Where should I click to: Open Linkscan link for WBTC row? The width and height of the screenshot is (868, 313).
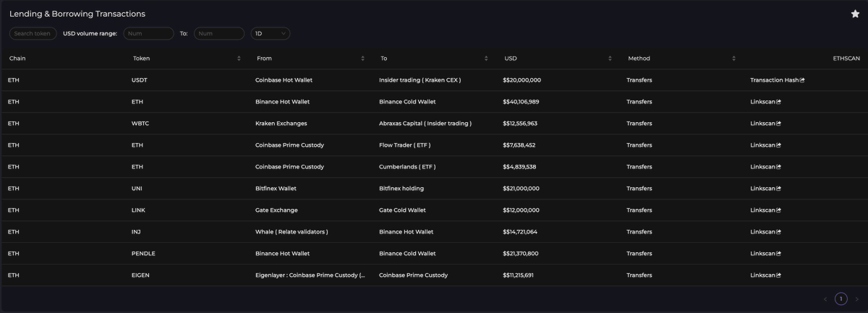pos(765,124)
